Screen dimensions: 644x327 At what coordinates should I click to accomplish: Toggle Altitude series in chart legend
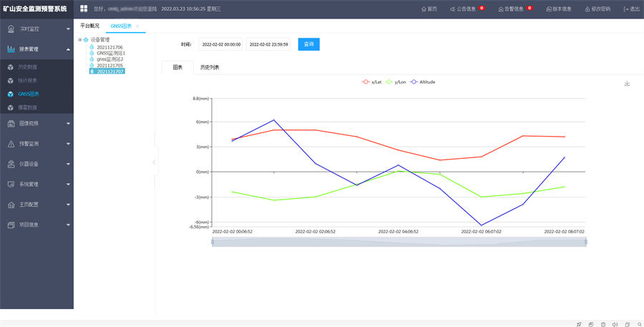[422, 82]
